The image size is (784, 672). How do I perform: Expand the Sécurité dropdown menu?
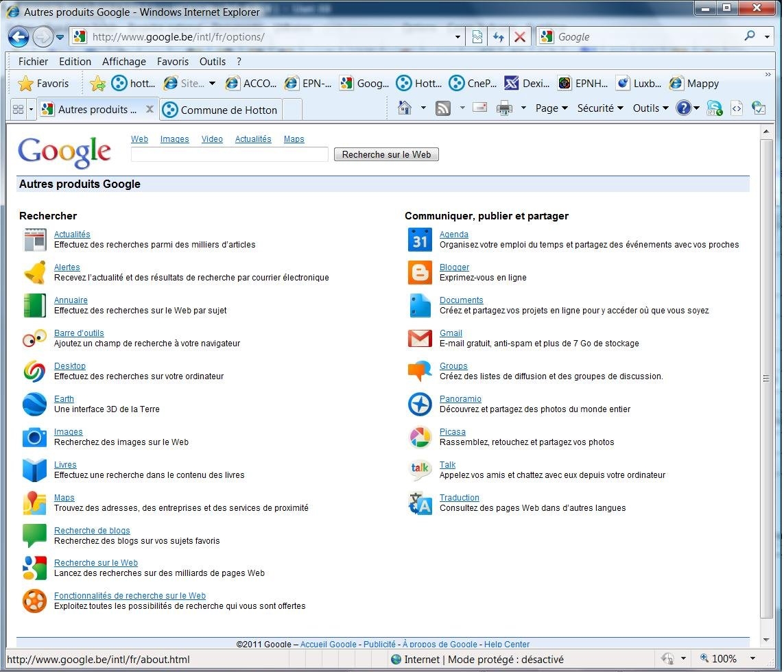600,108
